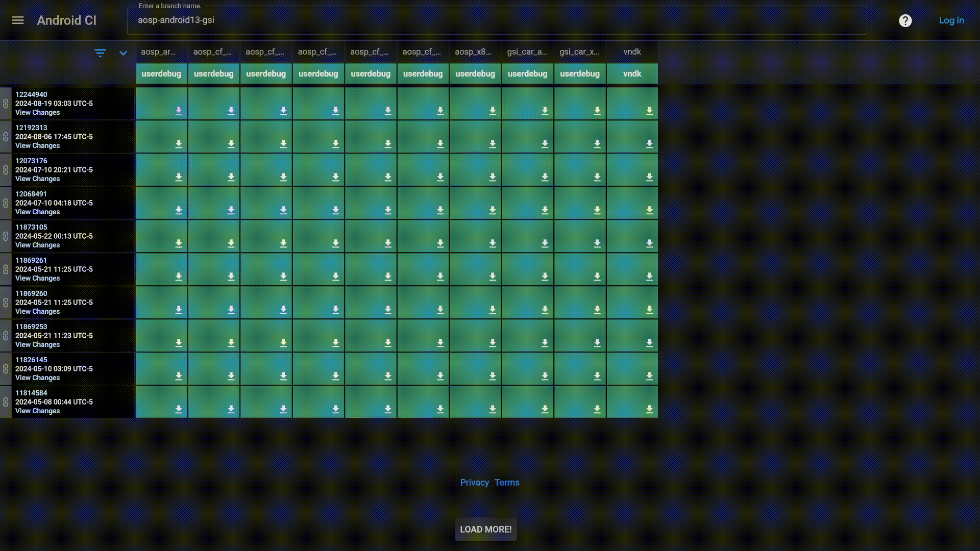Viewport: 980px width, 551px height.
Task: Download vndk artifacts for build 12192313
Action: coord(649,144)
